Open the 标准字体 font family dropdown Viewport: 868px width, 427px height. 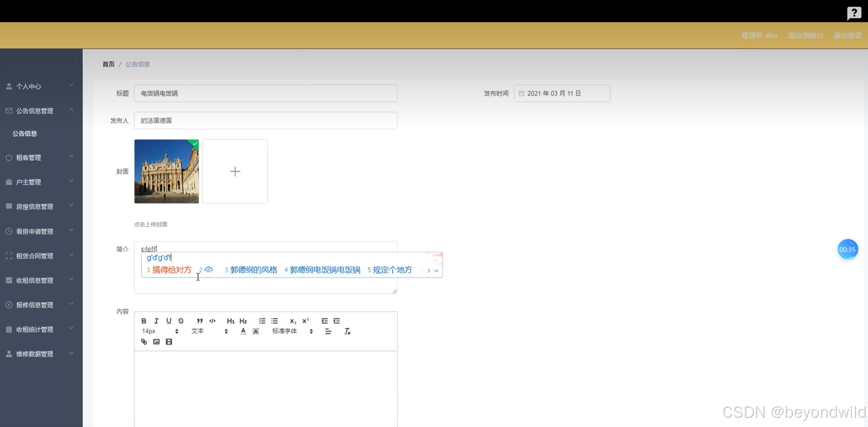[x=293, y=331]
